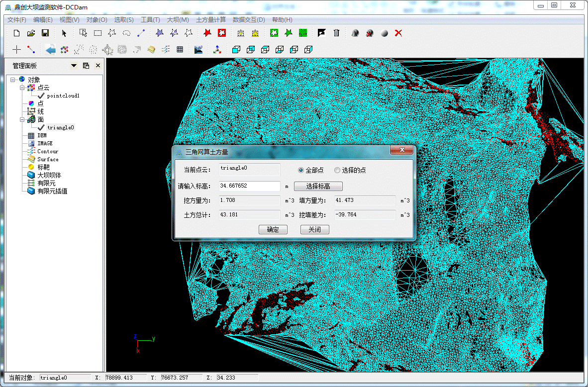Viewport: 588px width, 387px height.
Task: Click the blue back arrow toolbar icon
Action: pos(50,50)
